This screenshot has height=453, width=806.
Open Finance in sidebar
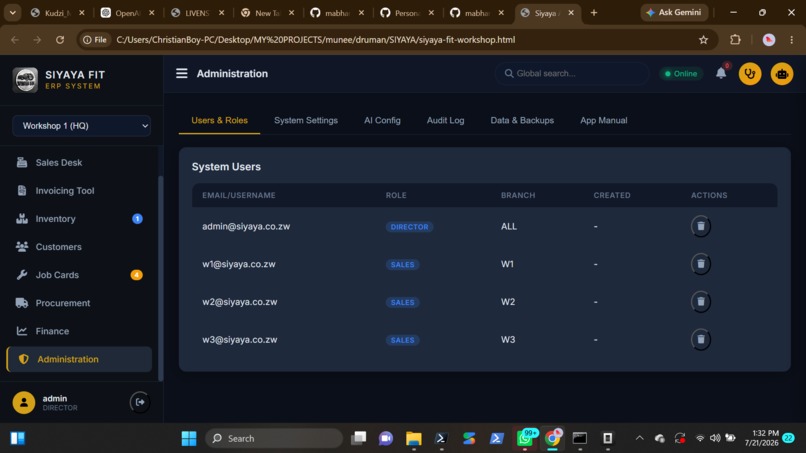coord(80,331)
